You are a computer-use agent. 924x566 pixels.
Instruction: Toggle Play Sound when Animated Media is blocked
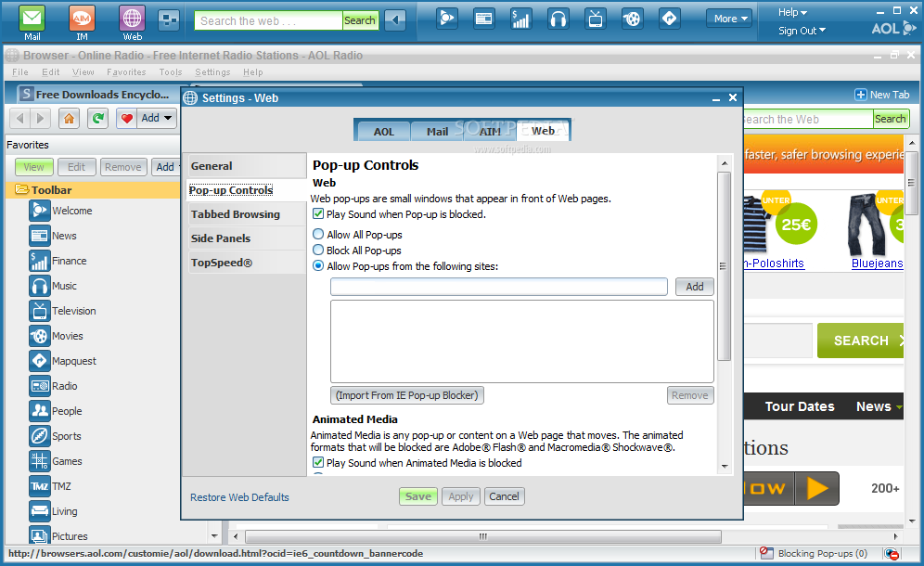318,462
